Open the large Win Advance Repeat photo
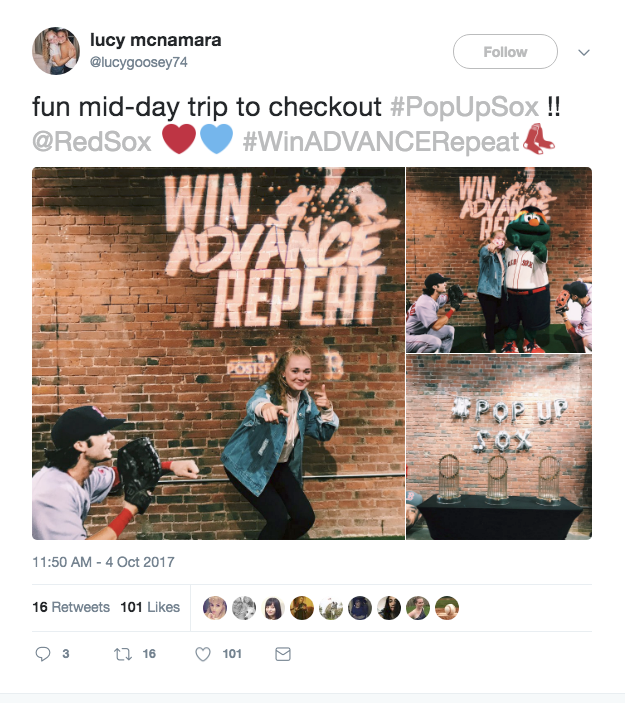The image size is (625, 703). tap(218, 353)
